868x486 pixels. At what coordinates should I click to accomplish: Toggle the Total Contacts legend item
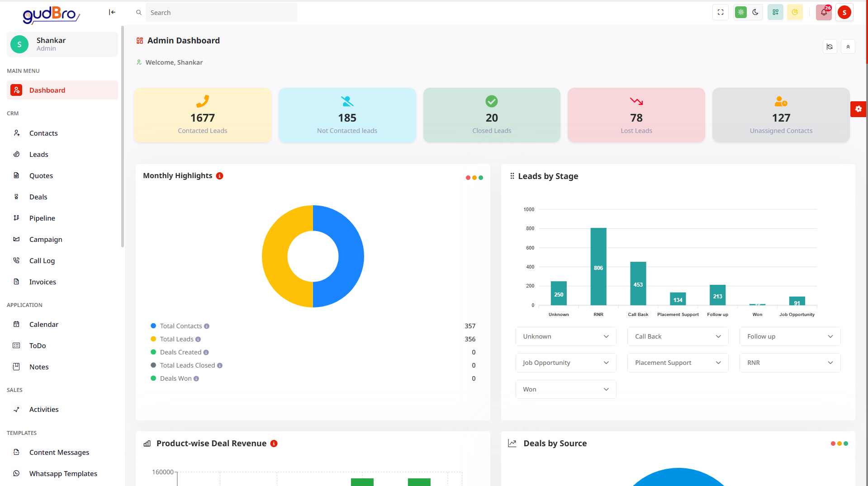click(x=180, y=326)
